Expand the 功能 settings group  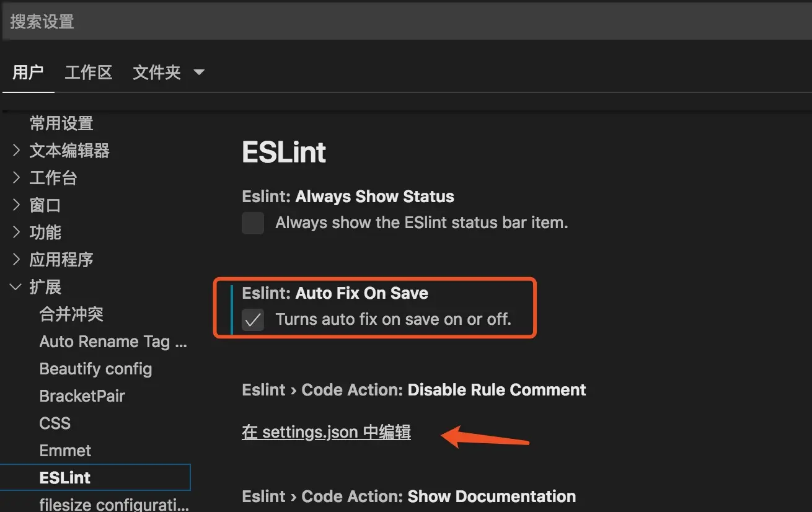tap(45, 232)
